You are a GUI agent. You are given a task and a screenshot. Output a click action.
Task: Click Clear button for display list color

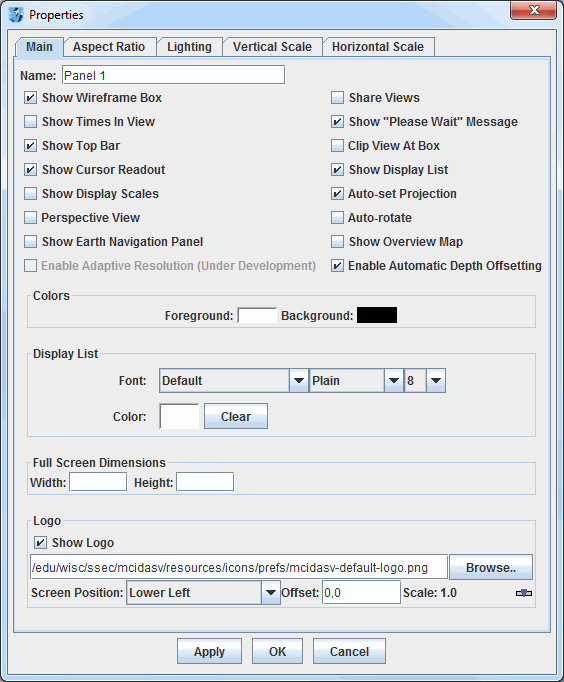[236, 416]
